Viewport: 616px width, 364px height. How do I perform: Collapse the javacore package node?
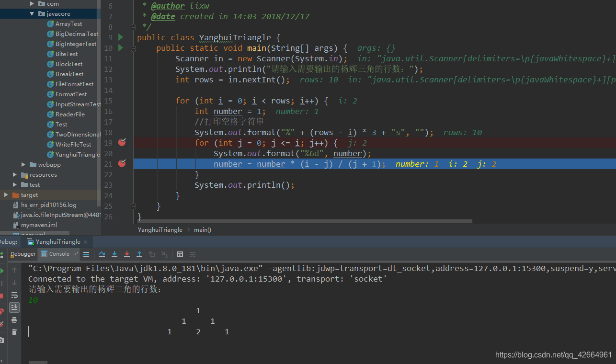pyautogui.click(x=32, y=14)
